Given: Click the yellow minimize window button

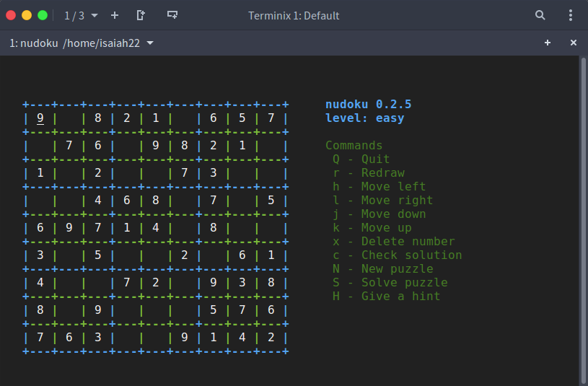Looking at the screenshot, I should click(x=27, y=15).
